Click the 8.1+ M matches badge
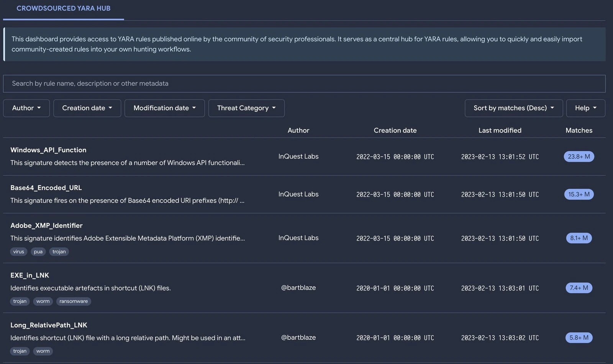The width and height of the screenshot is (613, 364). coord(579,238)
